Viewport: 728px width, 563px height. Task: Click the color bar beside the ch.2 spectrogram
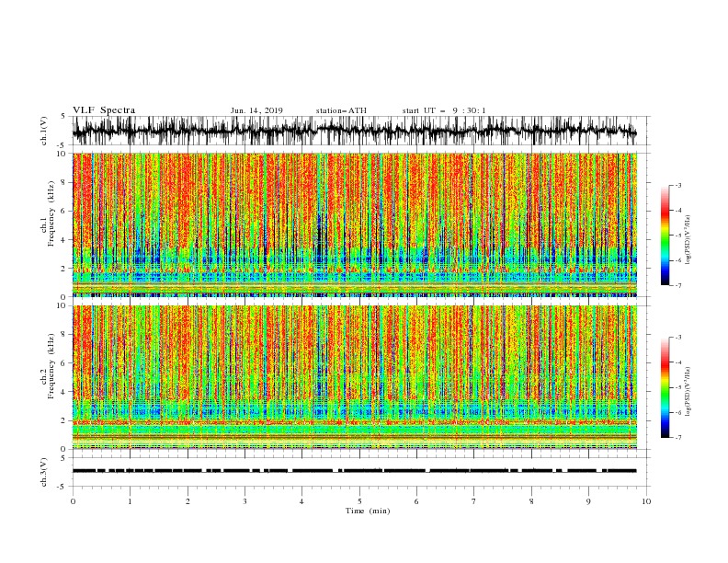(x=665, y=387)
